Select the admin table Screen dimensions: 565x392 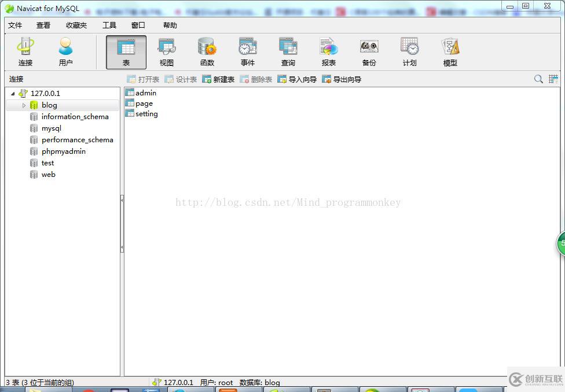(x=145, y=93)
